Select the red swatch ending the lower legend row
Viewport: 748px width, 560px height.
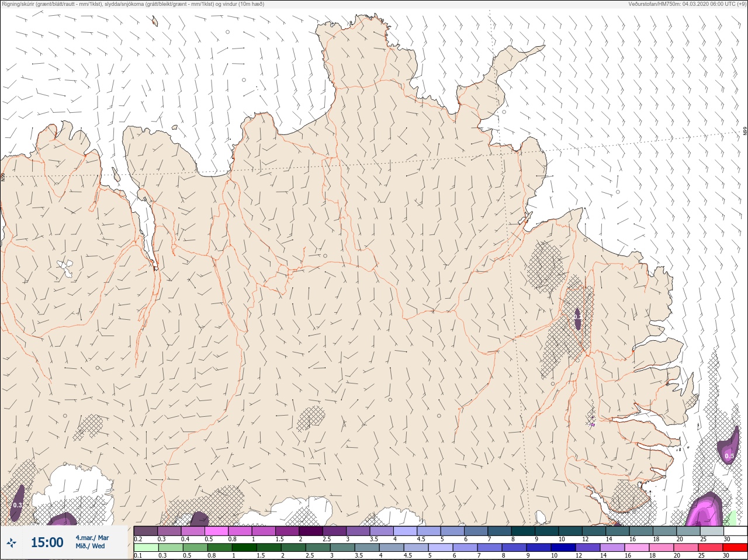[735, 548]
